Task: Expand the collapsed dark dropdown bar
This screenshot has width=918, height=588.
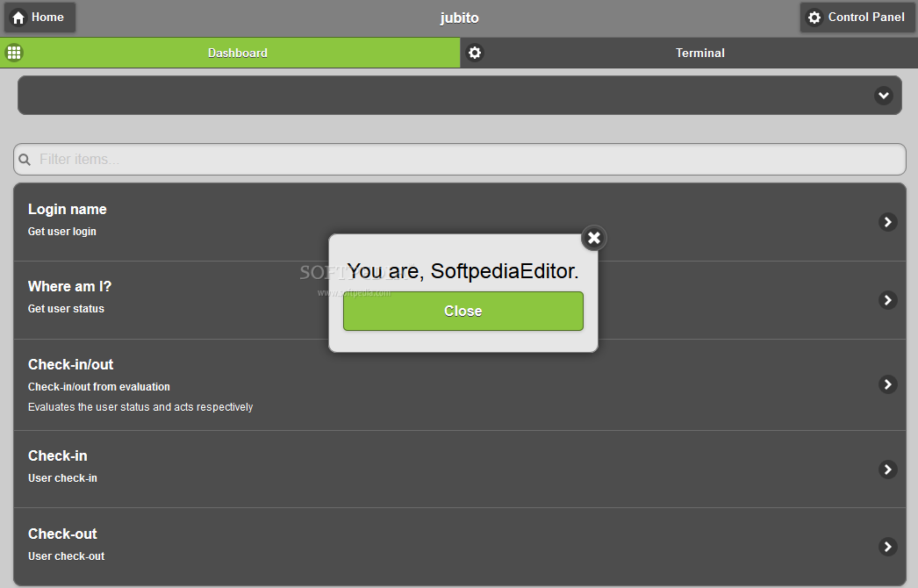Action: point(460,95)
